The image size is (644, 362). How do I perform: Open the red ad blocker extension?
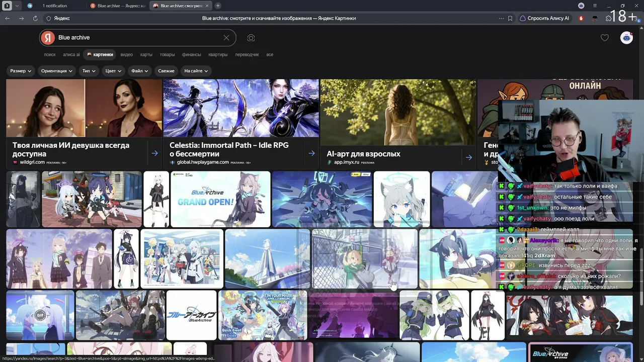pyautogui.click(x=581, y=18)
